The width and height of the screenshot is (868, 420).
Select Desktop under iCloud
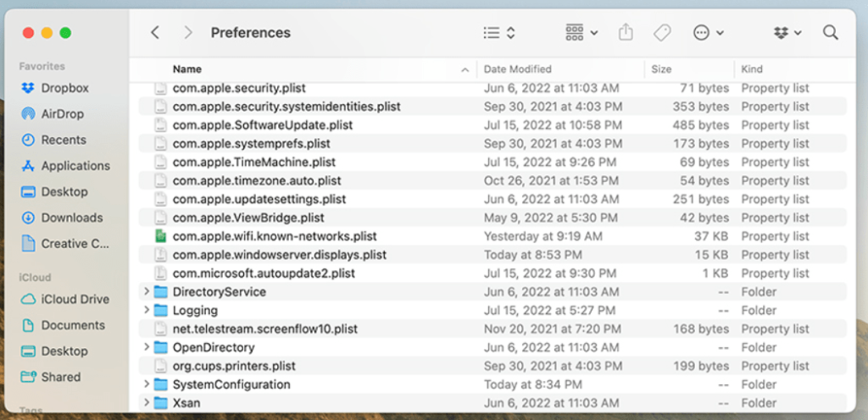[54, 351]
